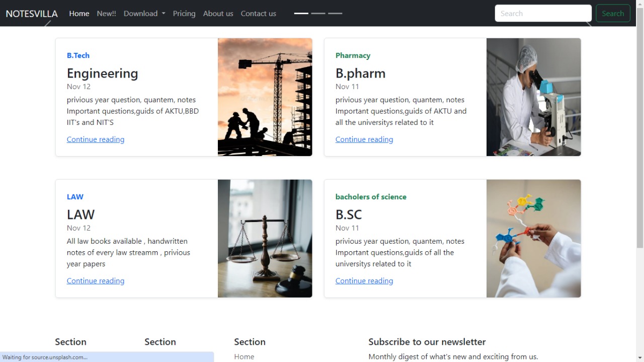Open the scales of justice thumbnail

(265, 239)
